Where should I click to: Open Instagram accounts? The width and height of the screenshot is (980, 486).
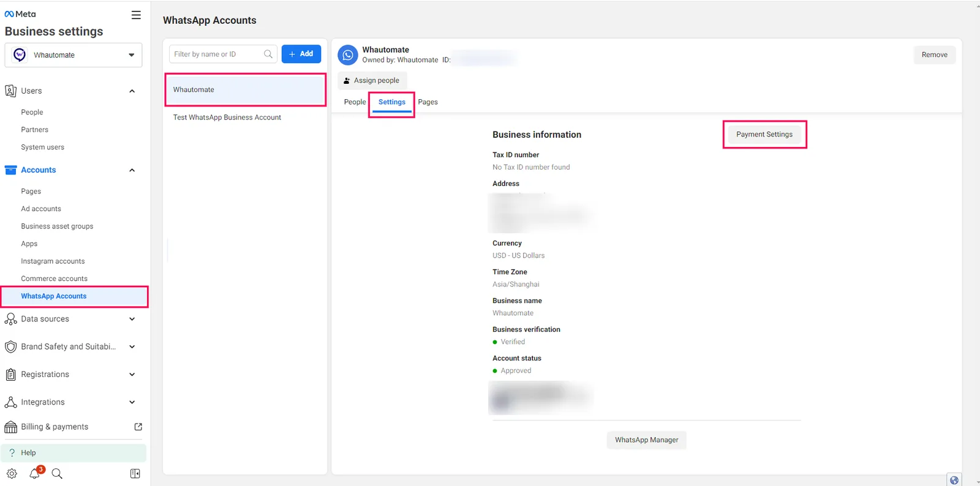point(53,261)
